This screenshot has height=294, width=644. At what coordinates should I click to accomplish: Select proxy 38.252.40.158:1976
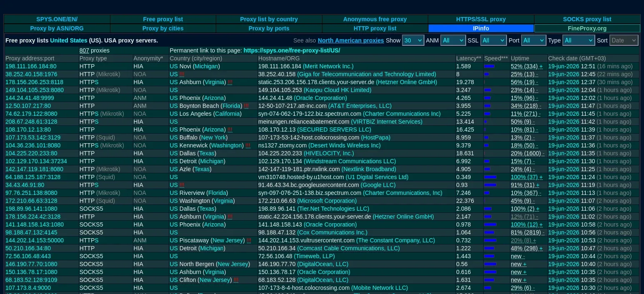31,74
